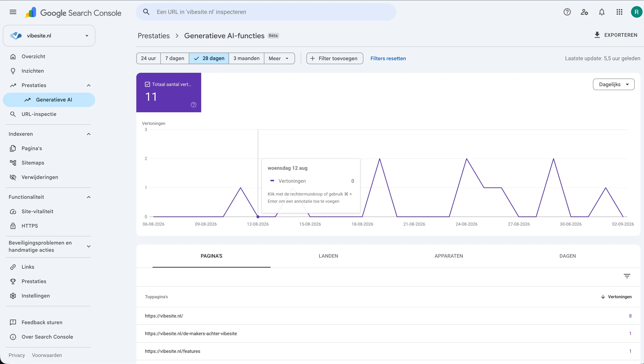This screenshot has width=644, height=364.
Task: Select the 28 dagen date range
Action: coord(209,59)
